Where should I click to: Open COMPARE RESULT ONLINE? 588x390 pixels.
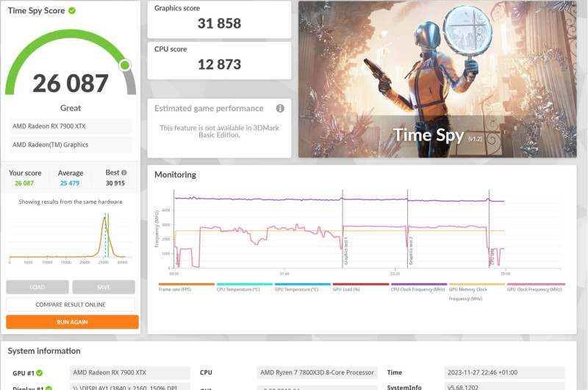[71, 305]
